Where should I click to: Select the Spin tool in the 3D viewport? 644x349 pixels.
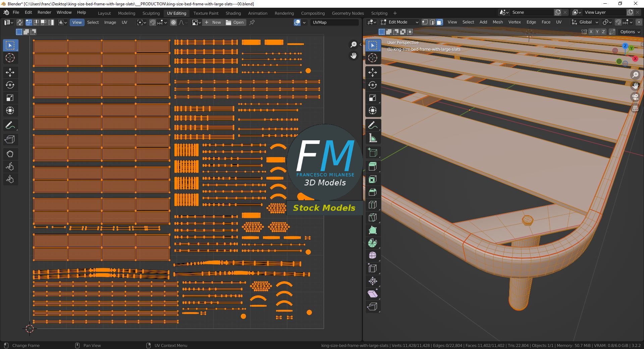point(373,243)
